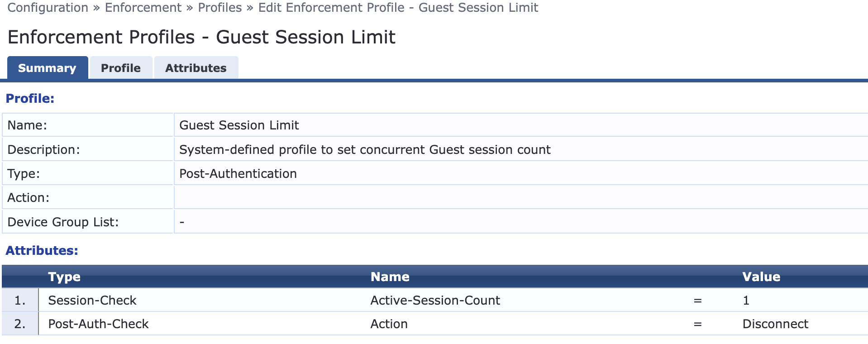Click the Type column header
The width and height of the screenshot is (868, 344).
click(64, 277)
